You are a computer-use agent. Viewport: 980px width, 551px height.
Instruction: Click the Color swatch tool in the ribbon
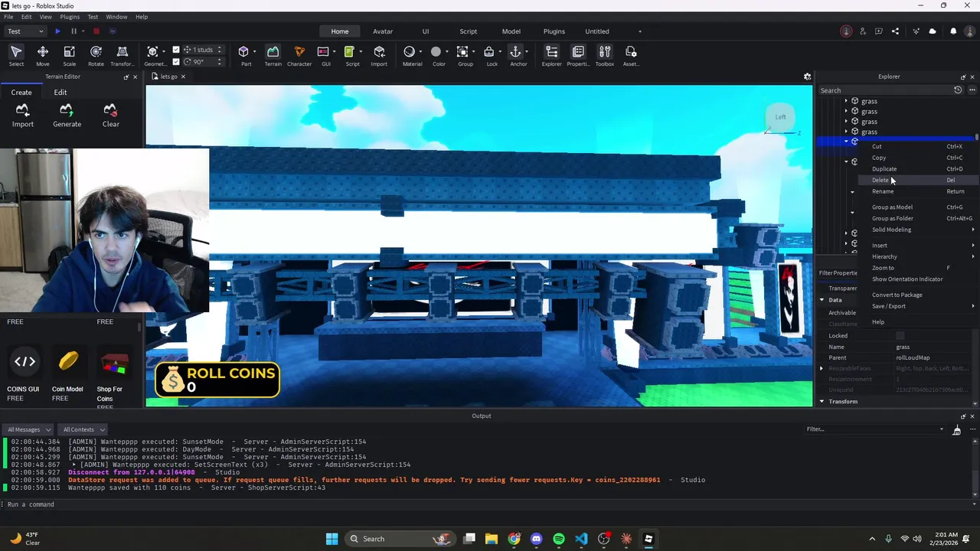tap(436, 52)
